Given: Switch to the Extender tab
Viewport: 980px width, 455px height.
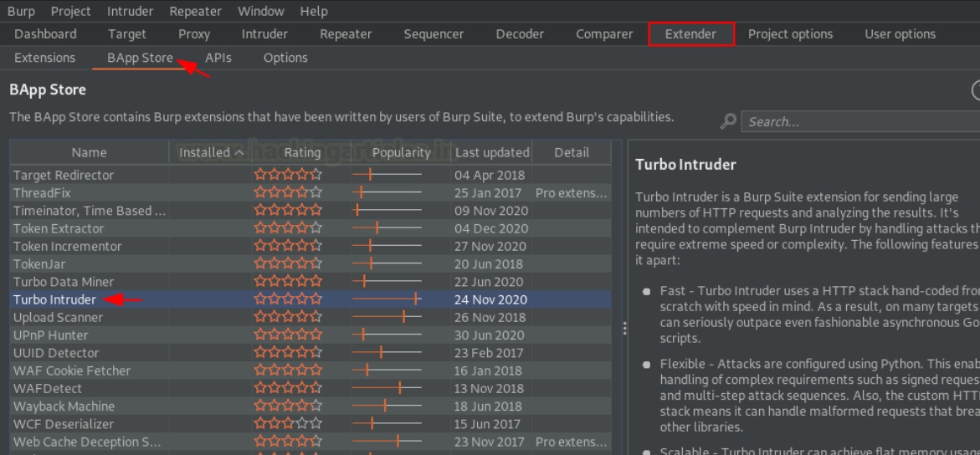Looking at the screenshot, I should [690, 34].
